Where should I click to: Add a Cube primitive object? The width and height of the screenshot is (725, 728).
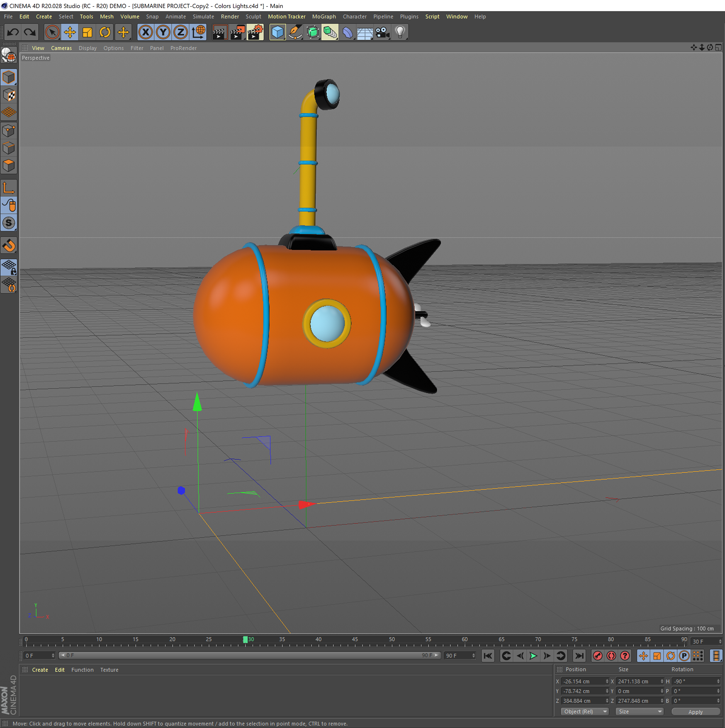[278, 32]
